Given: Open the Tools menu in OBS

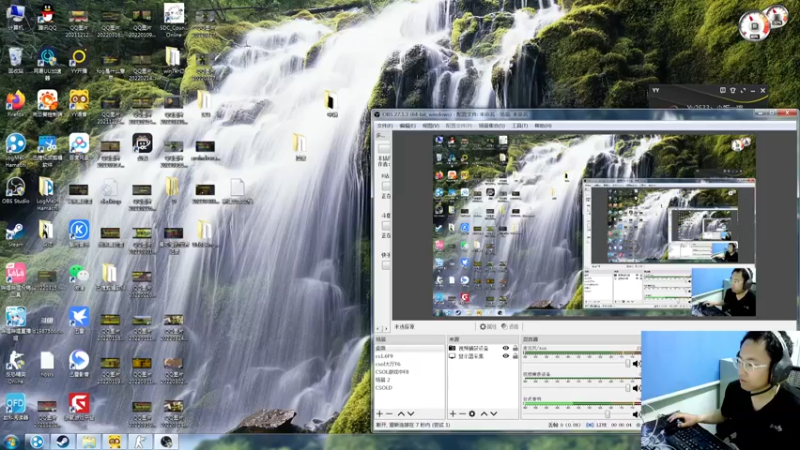Looking at the screenshot, I should pos(520,126).
